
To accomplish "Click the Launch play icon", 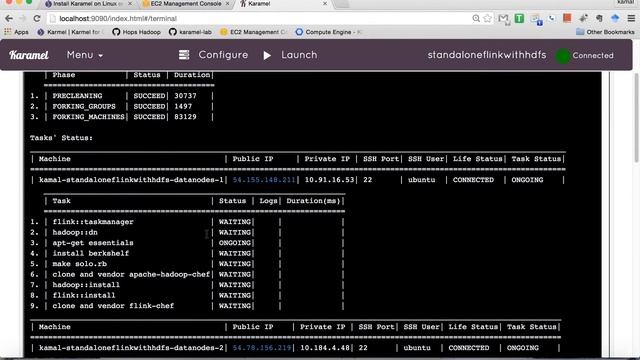I will click(267, 55).
